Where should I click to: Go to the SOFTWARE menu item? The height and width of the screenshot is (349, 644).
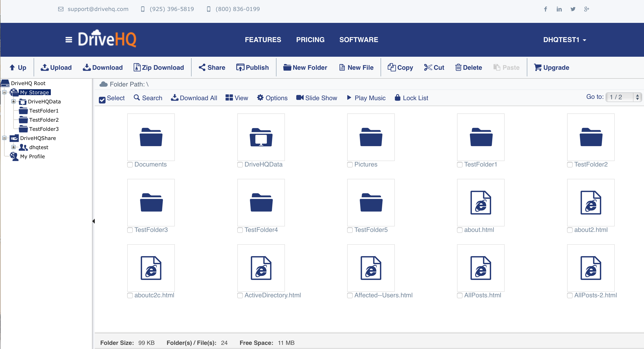tap(358, 40)
